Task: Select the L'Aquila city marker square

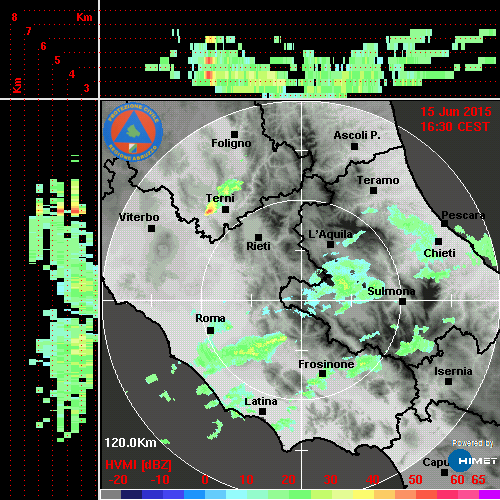Action: click(330, 244)
